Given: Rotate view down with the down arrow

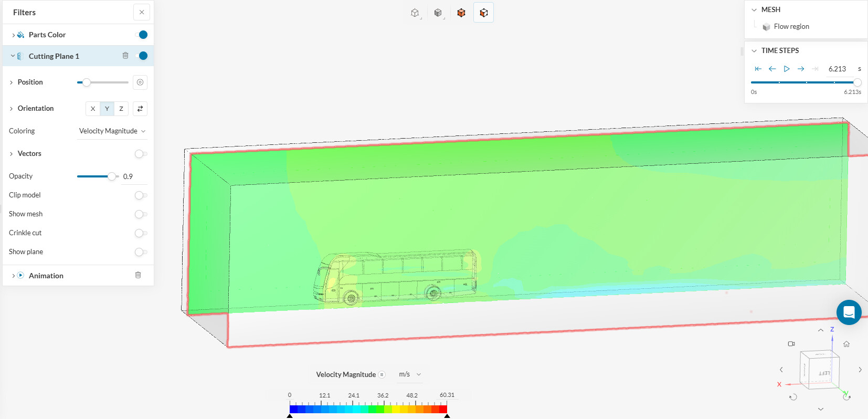Looking at the screenshot, I should tap(821, 409).
